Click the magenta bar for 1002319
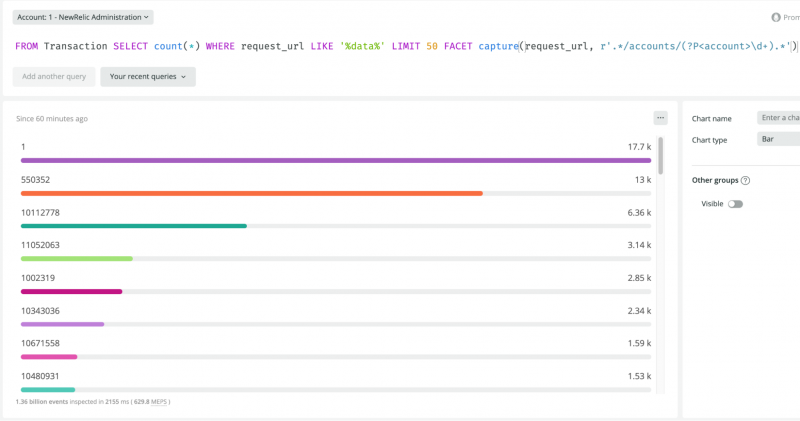 pos(71,291)
